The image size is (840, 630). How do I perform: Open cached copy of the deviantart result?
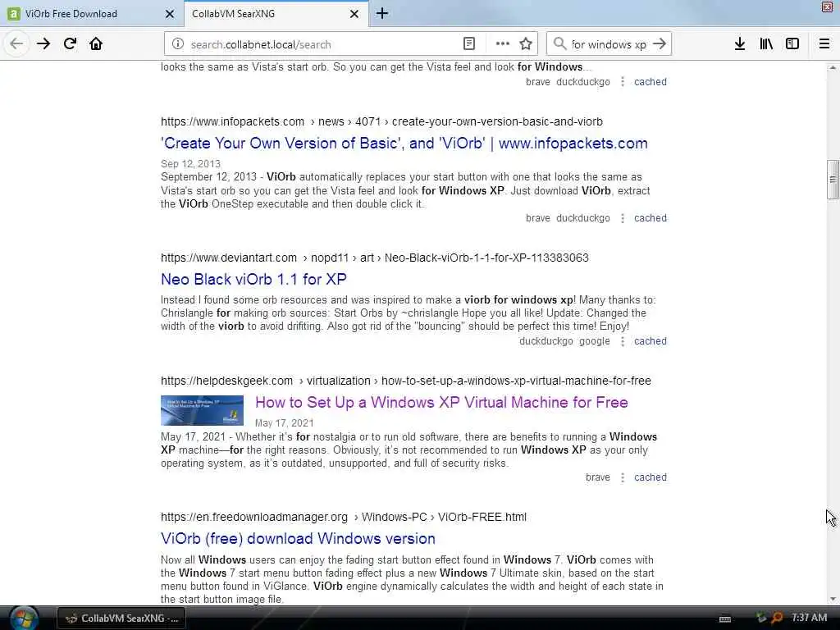coord(651,341)
